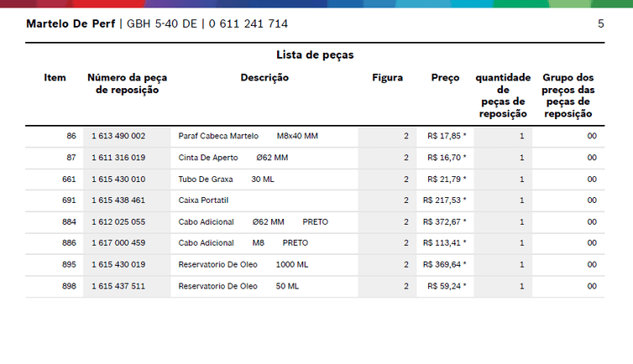This screenshot has height=364, width=633.
Task: Click the 'Figura' column header
Action: click(x=387, y=78)
